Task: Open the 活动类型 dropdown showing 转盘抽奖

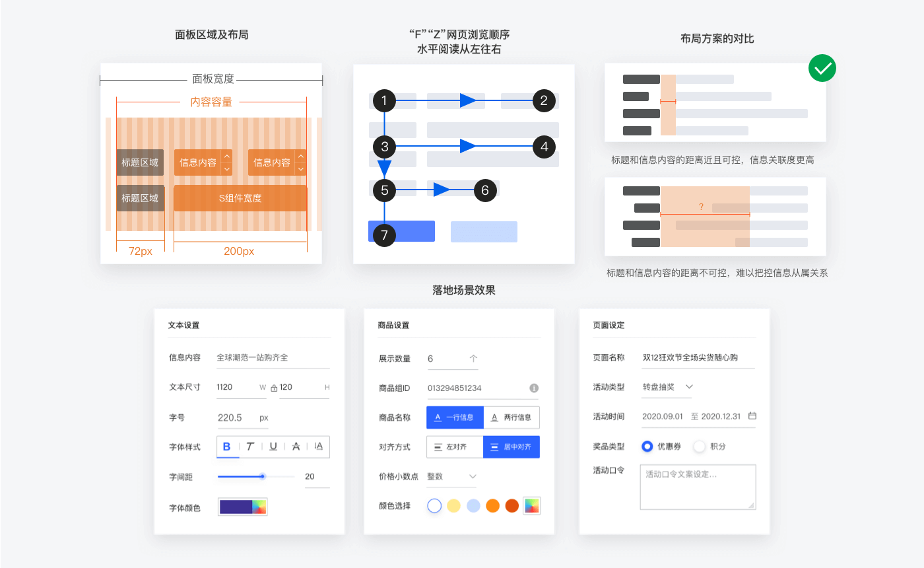Action: (x=667, y=387)
